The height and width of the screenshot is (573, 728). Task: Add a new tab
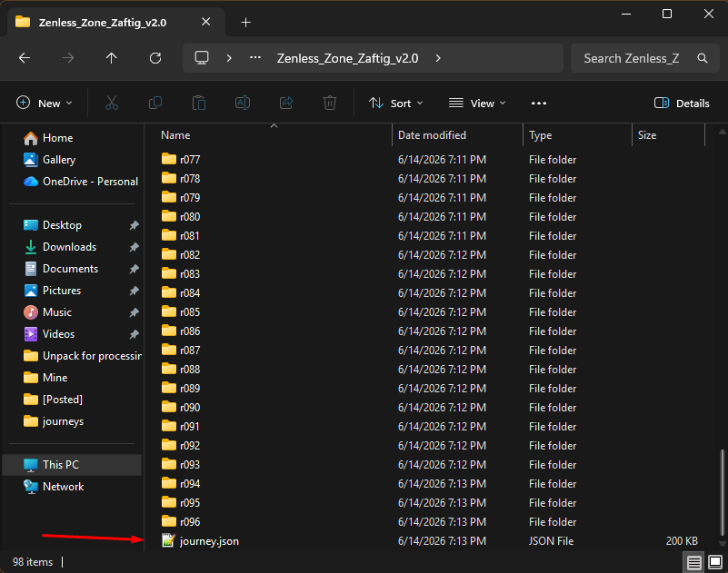click(246, 23)
